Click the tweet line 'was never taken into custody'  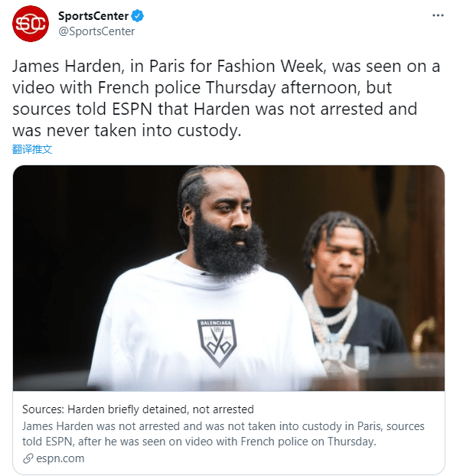(x=126, y=131)
